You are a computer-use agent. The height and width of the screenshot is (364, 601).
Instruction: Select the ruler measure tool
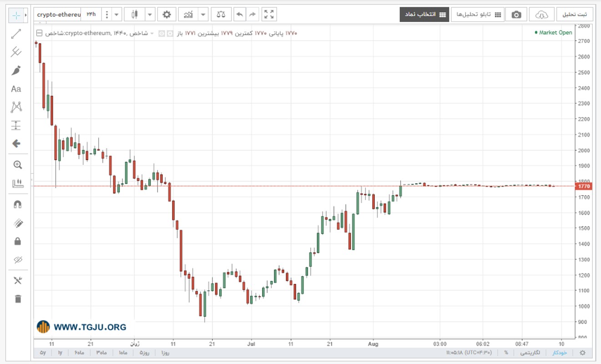click(x=17, y=183)
